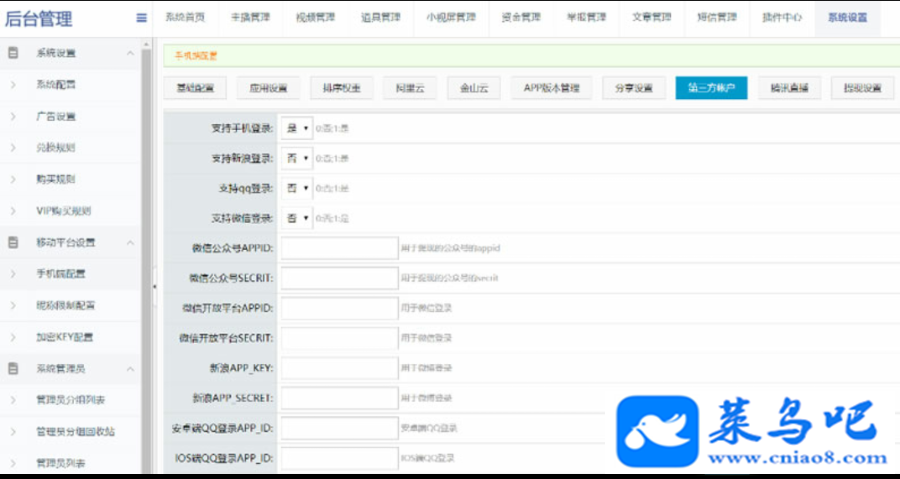This screenshot has width=900, height=479.
Task: Open the 支持微信登录 dropdown
Action: [297, 218]
